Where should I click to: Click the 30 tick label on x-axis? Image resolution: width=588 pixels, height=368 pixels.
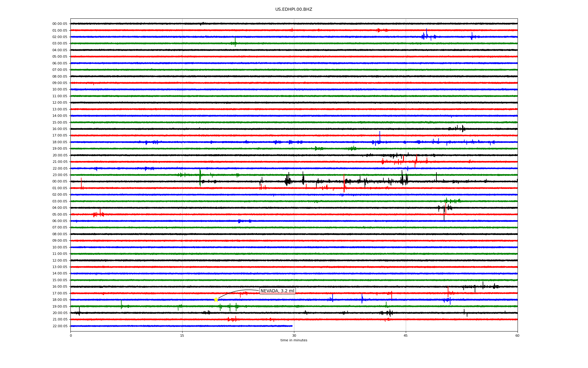pyautogui.click(x=294, y=335)
